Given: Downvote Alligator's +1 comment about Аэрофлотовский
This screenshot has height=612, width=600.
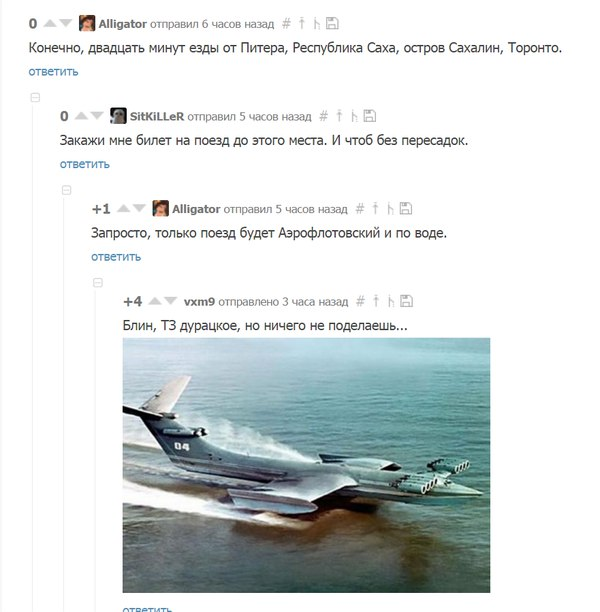Looking at the screenshot, I should 139,208.
